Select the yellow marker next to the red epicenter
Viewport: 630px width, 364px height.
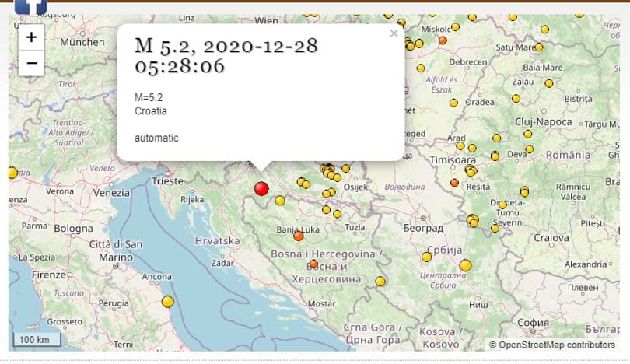pos(280,201)
